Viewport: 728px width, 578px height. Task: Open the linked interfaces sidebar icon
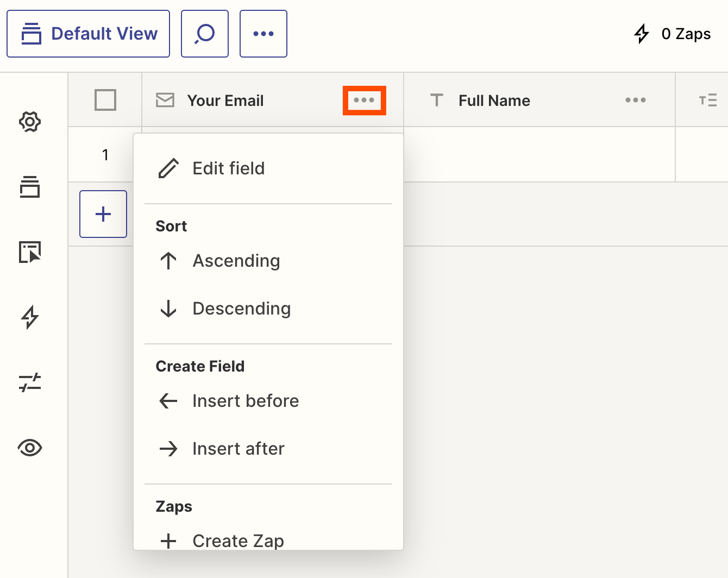pyautogui.click(x=30, y=252)
